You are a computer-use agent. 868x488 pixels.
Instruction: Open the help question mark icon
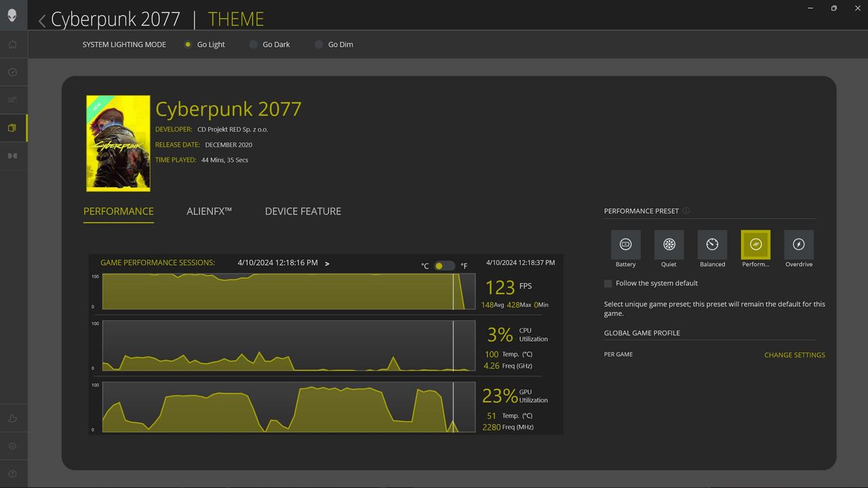[12, 474]
